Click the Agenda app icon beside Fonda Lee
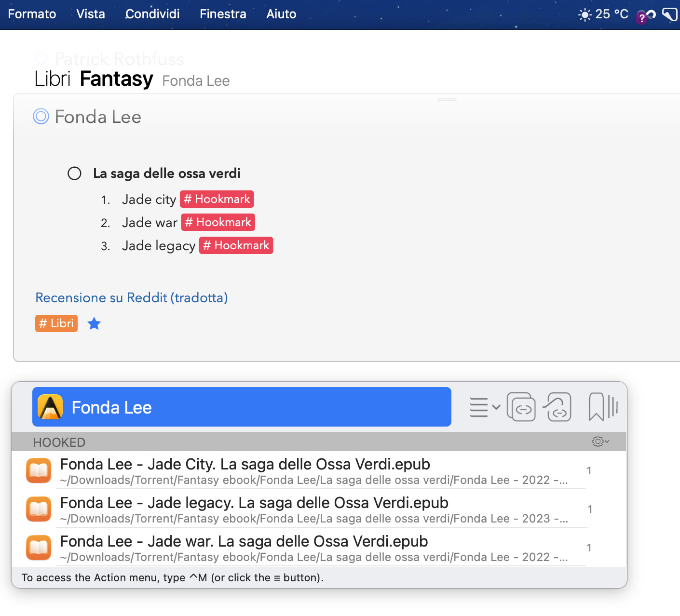Viewport: 680px width, 616px height. click(x=50, y=407)
